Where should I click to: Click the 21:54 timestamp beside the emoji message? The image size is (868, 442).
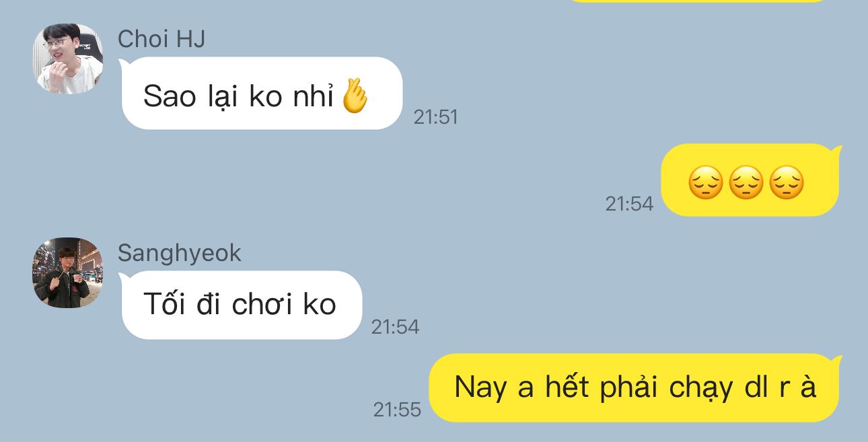[x=629, y=204]
